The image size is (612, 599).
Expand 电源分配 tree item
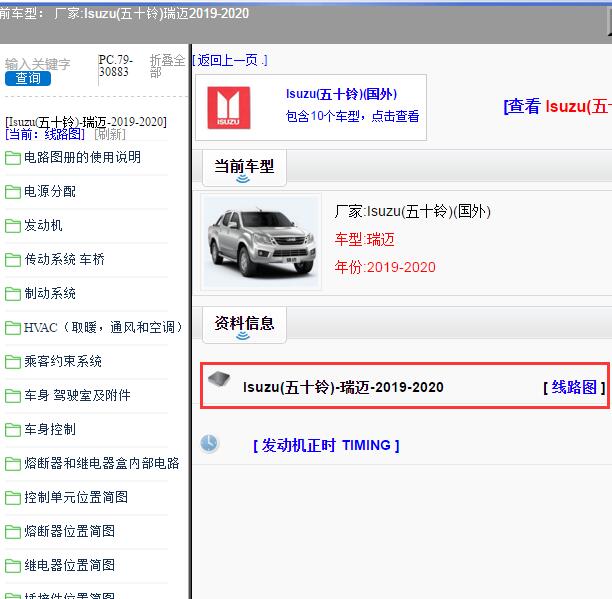[x=50, y=191]
